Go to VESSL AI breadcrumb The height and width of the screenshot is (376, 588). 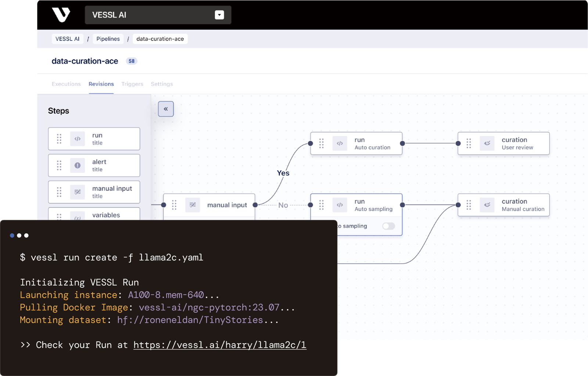[67, 39]
